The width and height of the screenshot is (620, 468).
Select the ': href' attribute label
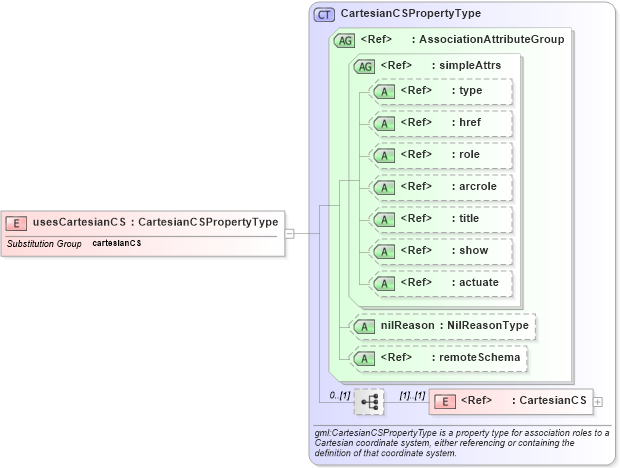[466, 123]
